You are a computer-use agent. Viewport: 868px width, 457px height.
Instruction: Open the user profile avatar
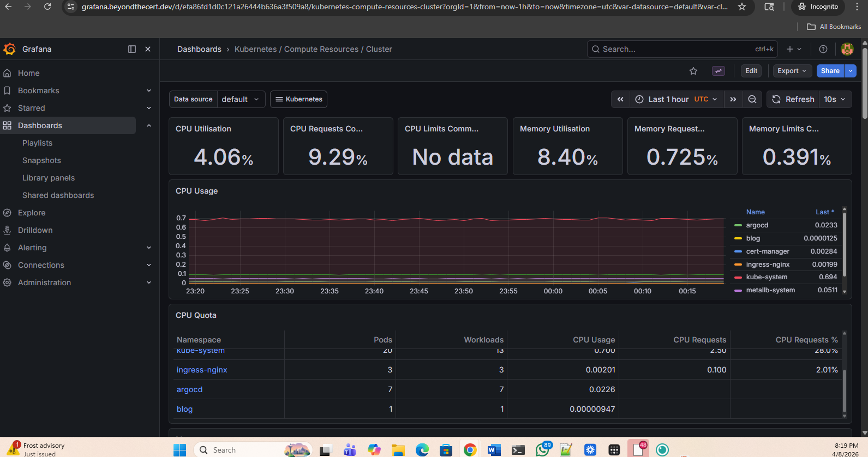(x=847, y=49)
